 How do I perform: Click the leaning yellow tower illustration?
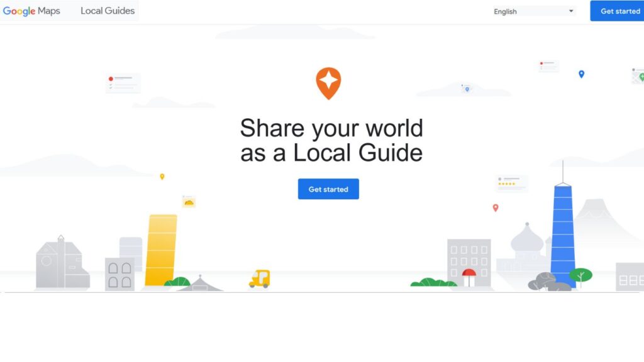[160, 248]
